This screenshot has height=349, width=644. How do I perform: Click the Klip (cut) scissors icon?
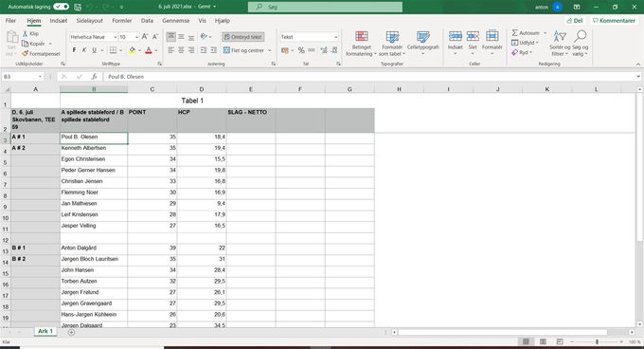pos(25,34)
